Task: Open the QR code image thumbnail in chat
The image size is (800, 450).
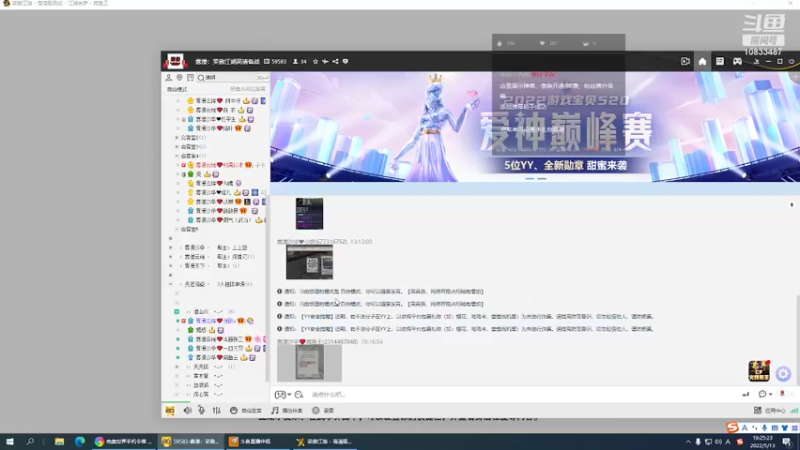Action: tap(309, 262)
